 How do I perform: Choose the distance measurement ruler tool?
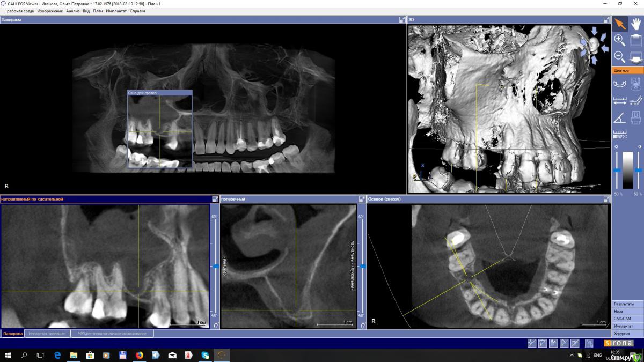point(619,100)
